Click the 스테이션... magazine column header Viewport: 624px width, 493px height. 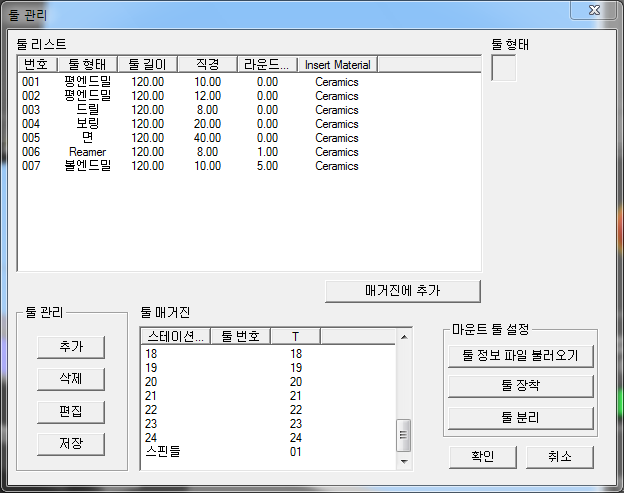coord(176,337)
